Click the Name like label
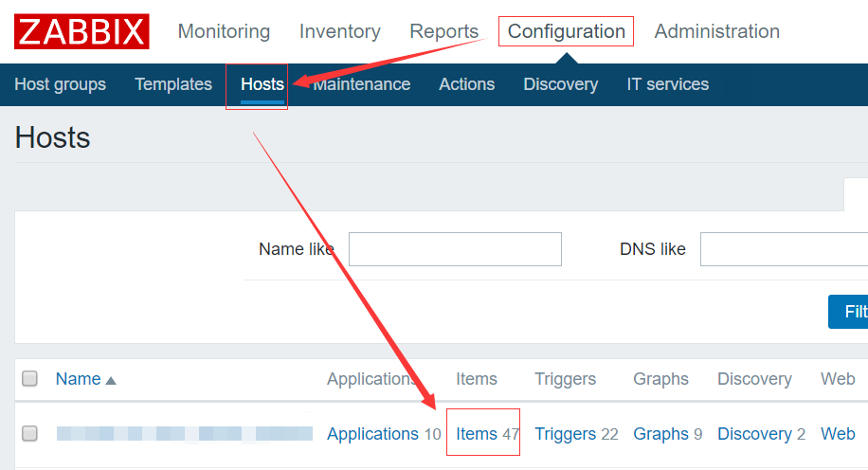 pos(297,249)
